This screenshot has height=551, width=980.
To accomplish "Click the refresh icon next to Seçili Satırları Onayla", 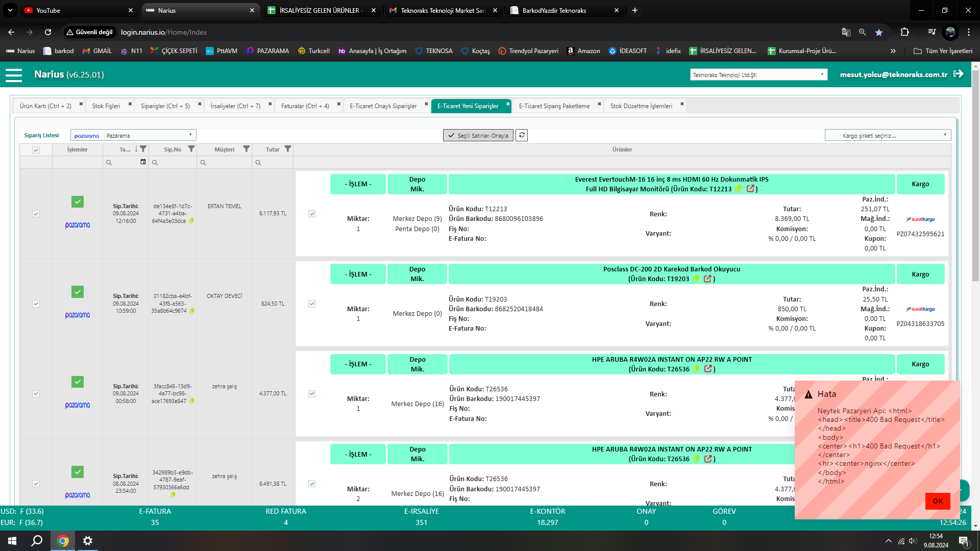I will click(522, 135).
